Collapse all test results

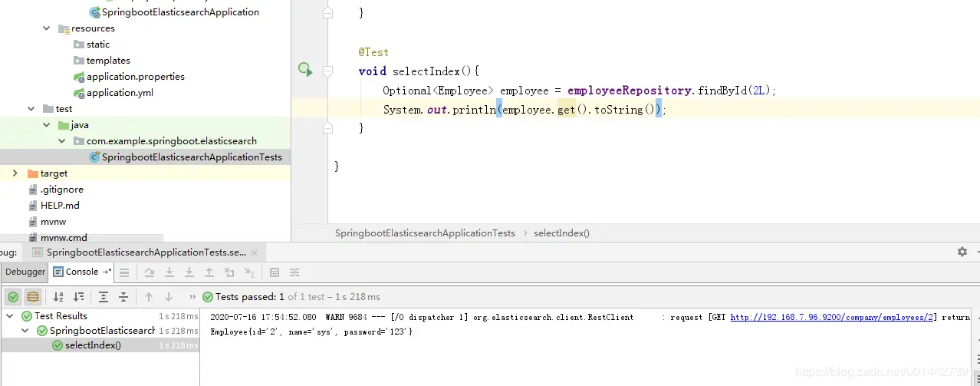[123, 297]
